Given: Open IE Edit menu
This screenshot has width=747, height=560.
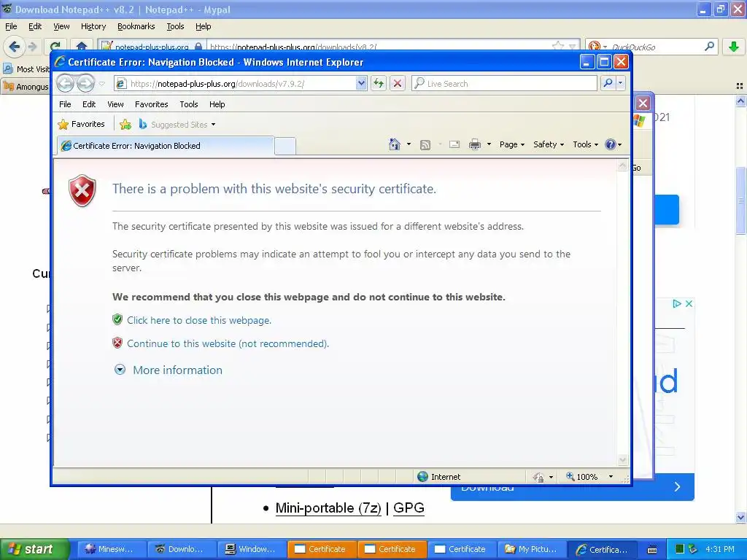Looking at the screenshot, I should click(88, 104).
